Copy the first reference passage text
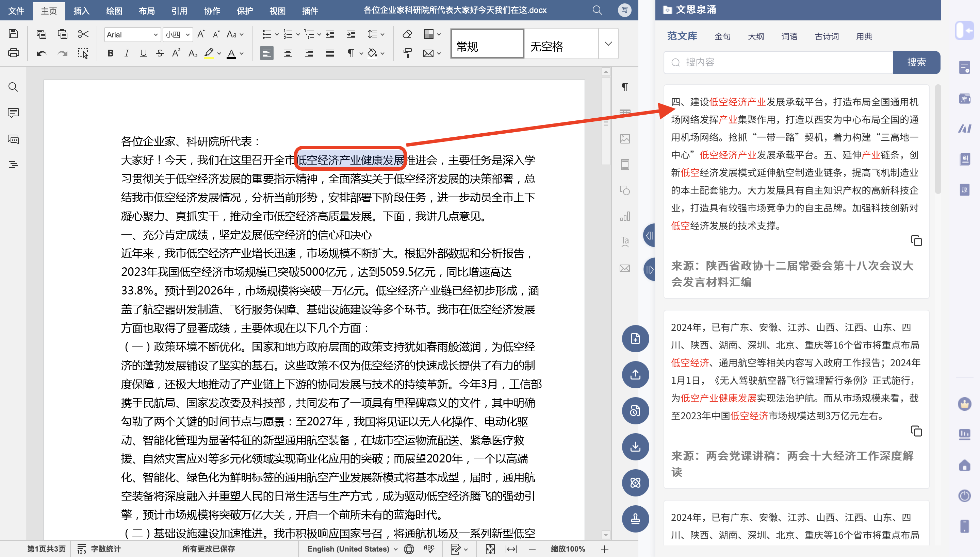Image resolution: width=980 pixels, height=557 pixels. pos(916,241)
